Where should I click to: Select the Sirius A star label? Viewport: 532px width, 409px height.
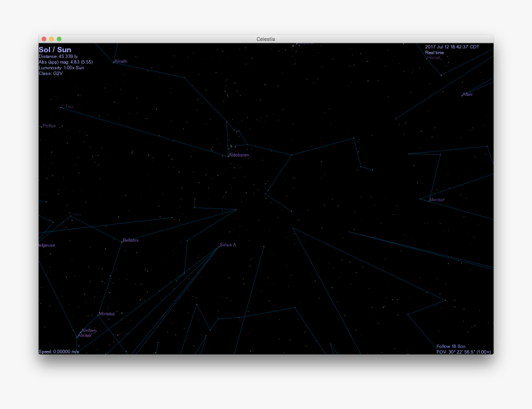point(228,245)
